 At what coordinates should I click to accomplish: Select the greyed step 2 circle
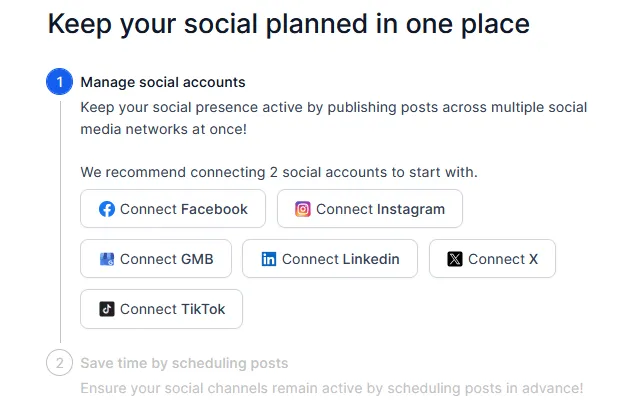click(x=59, y=363)
